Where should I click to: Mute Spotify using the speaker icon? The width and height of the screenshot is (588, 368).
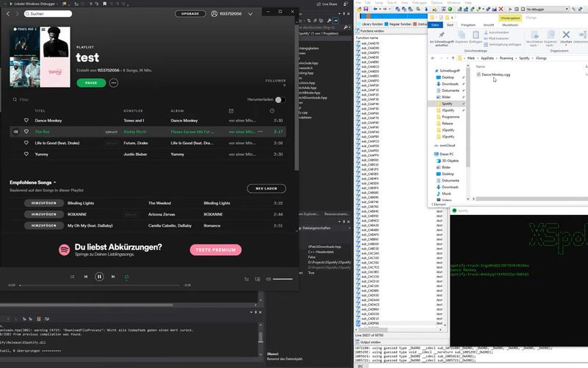pyautogui.click(x=268, y=279)
